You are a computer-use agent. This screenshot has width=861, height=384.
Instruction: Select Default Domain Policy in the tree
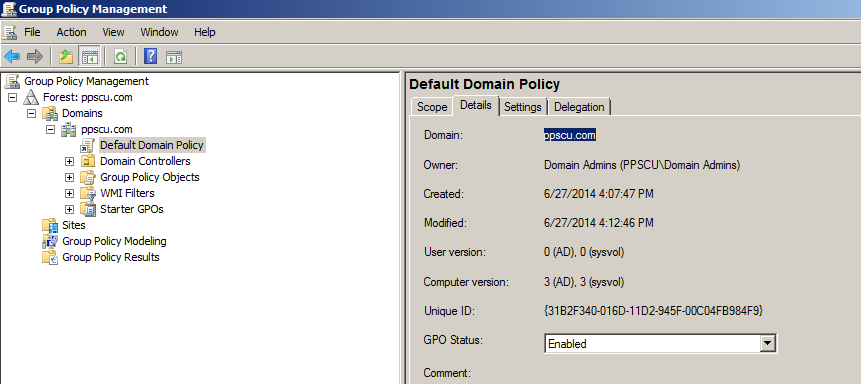[152, 145]
